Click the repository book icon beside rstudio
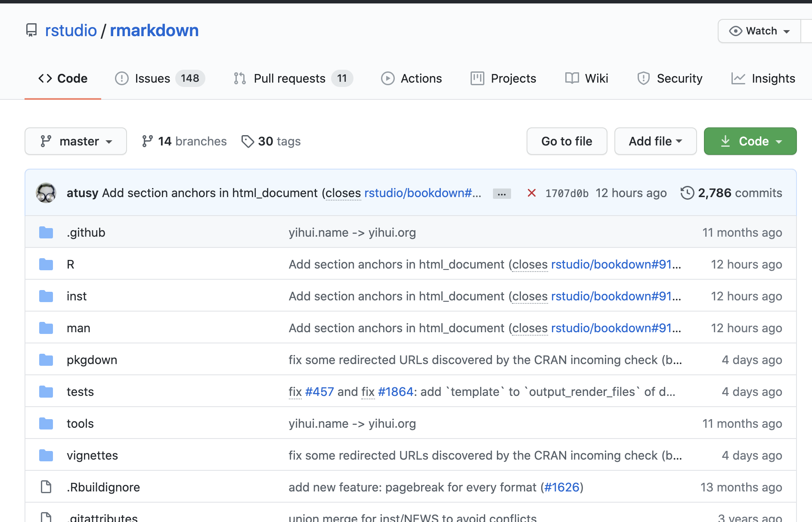The image size is (812, 522). (31, 30)
